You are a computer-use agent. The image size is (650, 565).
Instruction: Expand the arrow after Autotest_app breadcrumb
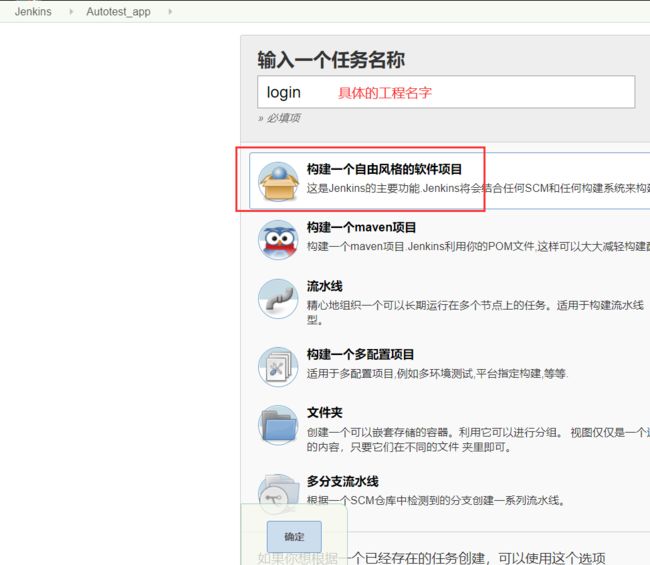[170, 12]
